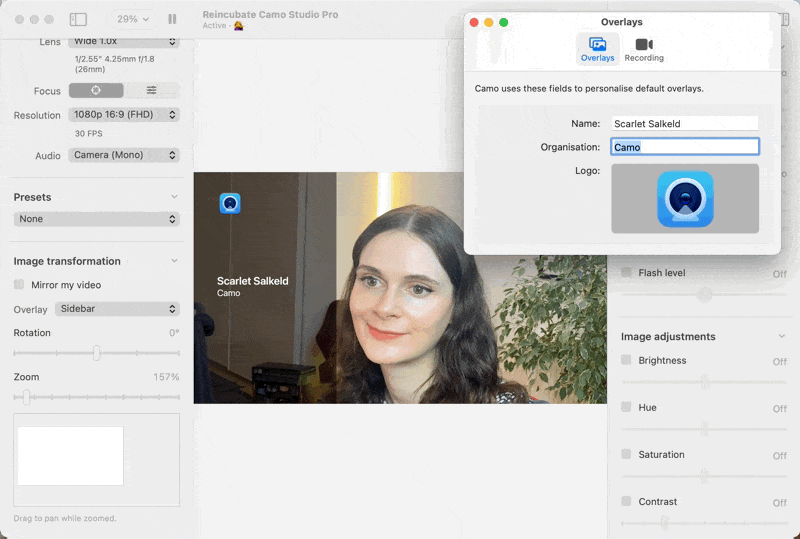
Task: Click the Reincubate Camo Studio Pro title
Action: click(x=270, y=14)
